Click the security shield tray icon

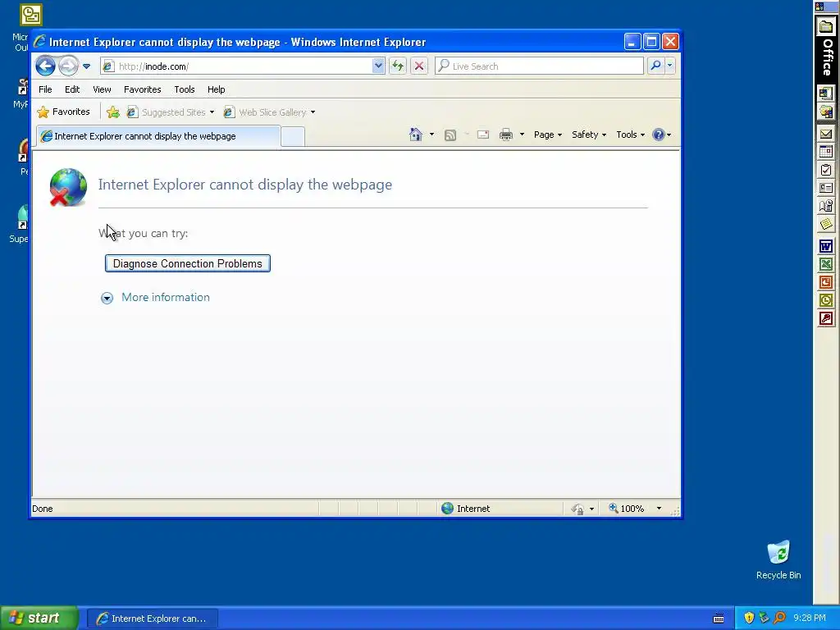(749, 618)
